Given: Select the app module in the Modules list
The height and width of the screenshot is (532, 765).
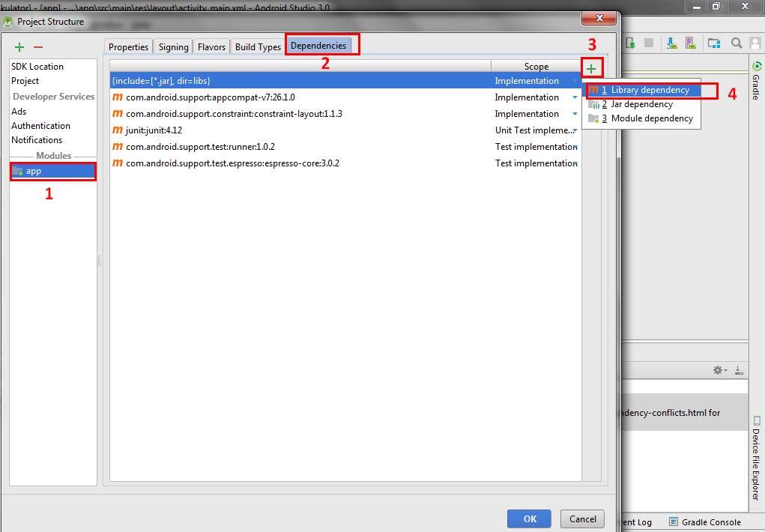Looking at the screenshot, I should [52, 171].
